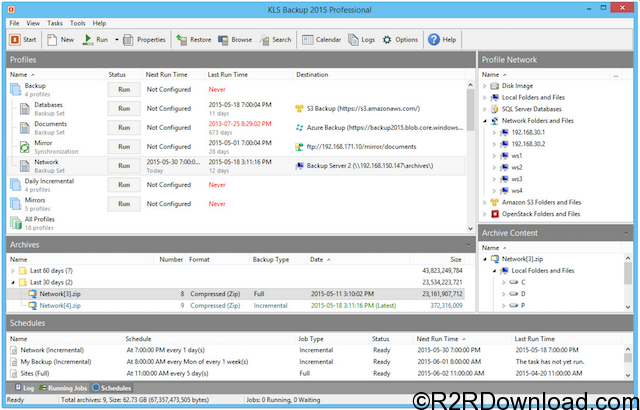
Task: Expand drive C in Archive Content
Action: point(504,282)
